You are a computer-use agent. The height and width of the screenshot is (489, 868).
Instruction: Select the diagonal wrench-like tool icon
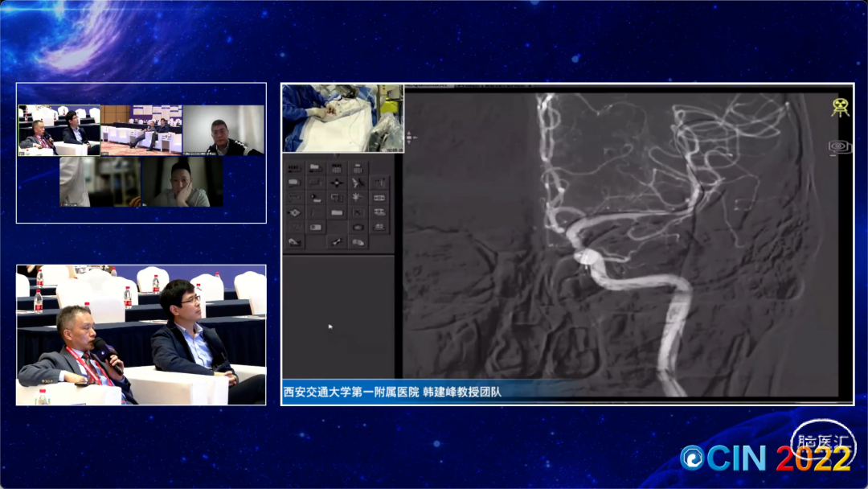pyautogui.click(x=337, y=242)
